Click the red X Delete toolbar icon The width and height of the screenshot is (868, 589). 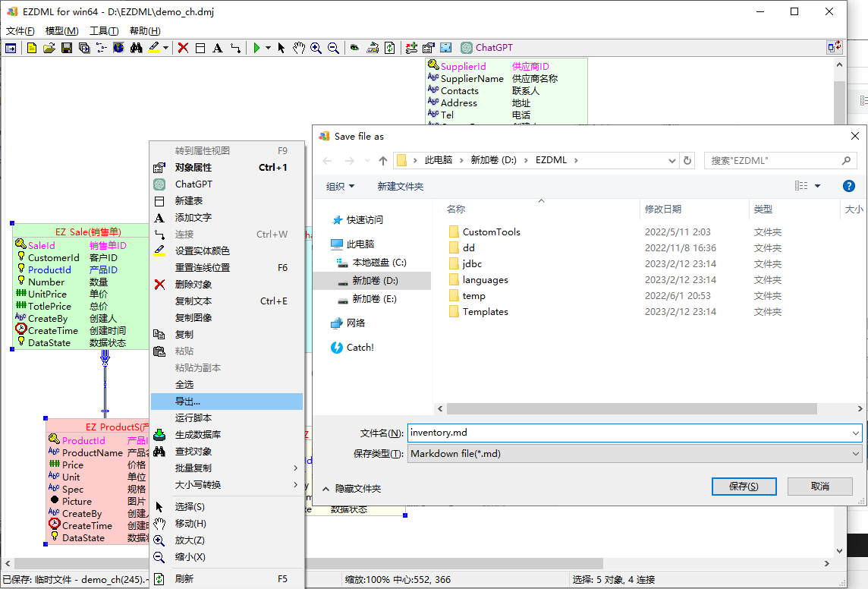pyautogui.click(x=183, y=48)
